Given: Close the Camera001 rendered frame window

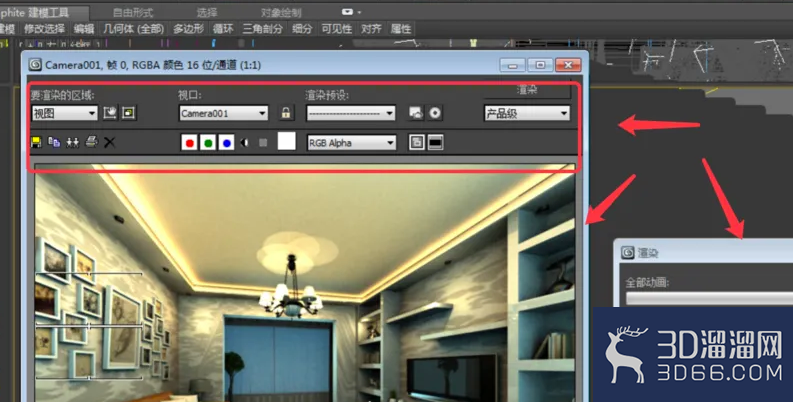Looking at the screenshot, I should click(568, 65).
